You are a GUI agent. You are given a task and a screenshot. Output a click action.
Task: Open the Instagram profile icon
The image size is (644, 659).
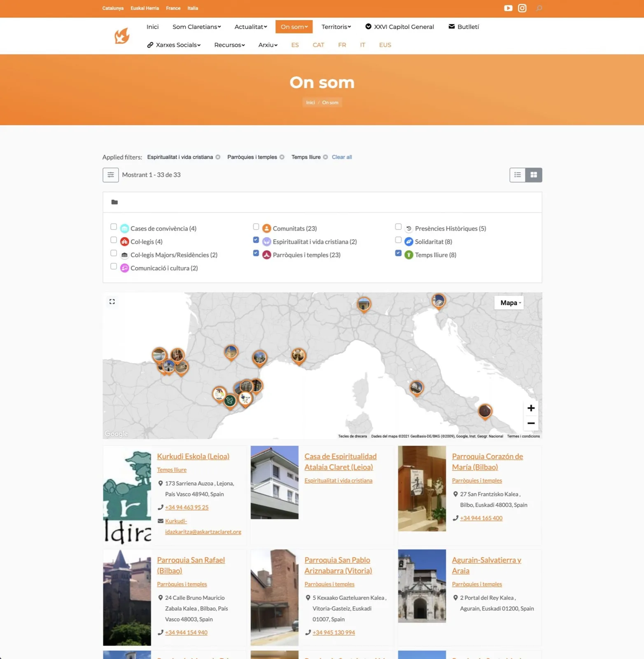pos(522,8)
